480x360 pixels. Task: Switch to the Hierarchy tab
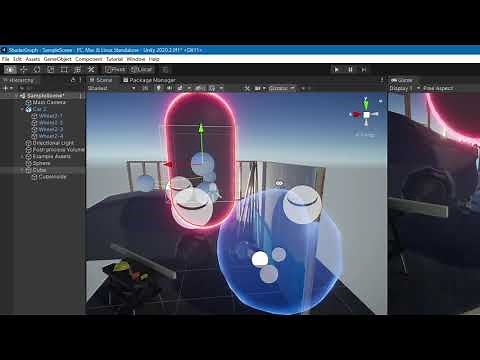(x=19, y=80)
